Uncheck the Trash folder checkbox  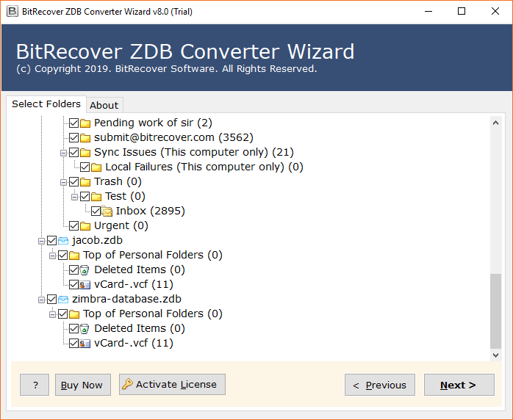pos(74,182)
